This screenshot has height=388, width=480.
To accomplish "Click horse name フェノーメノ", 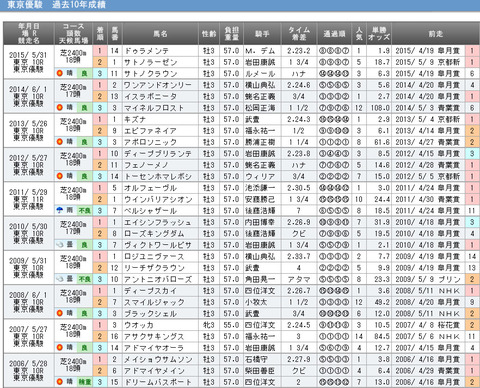I will (x=146, y=165).
